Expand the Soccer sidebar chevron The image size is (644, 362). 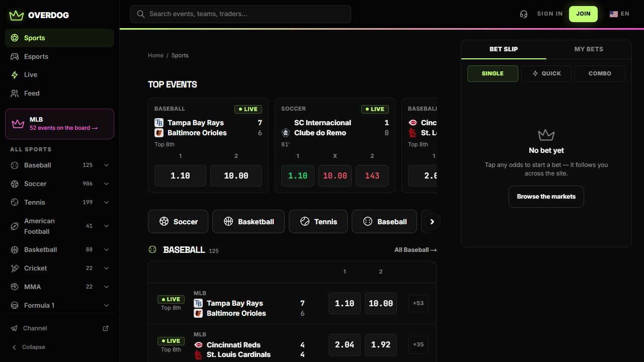click(x=106, y=184)
